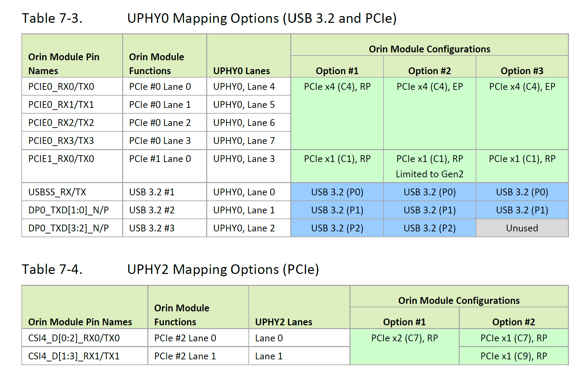The image size is (588, 375).
Task: Select the USBSS_RX/TX pin name cell
Action: pos(72,192)
